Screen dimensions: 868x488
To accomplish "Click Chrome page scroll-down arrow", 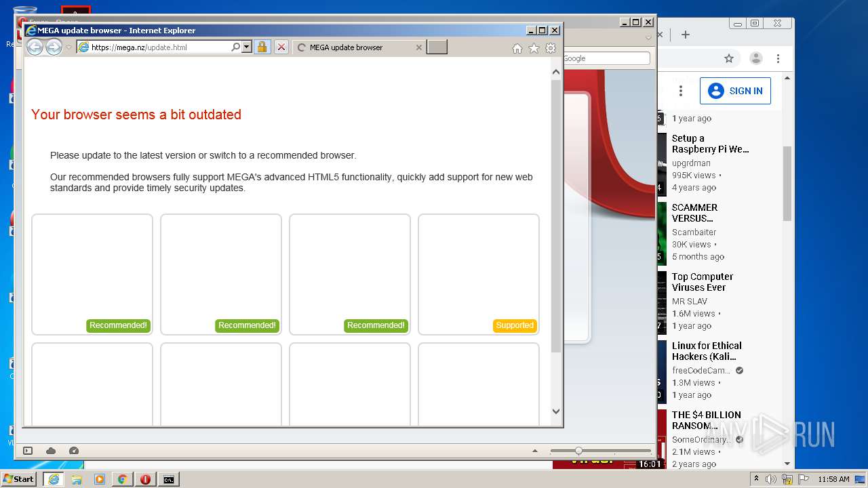I will 787,464.
